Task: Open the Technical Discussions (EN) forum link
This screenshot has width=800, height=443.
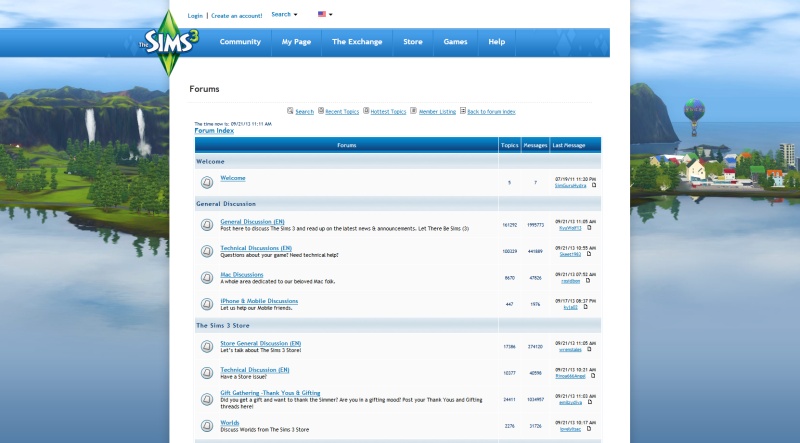Action: point(256,248)
